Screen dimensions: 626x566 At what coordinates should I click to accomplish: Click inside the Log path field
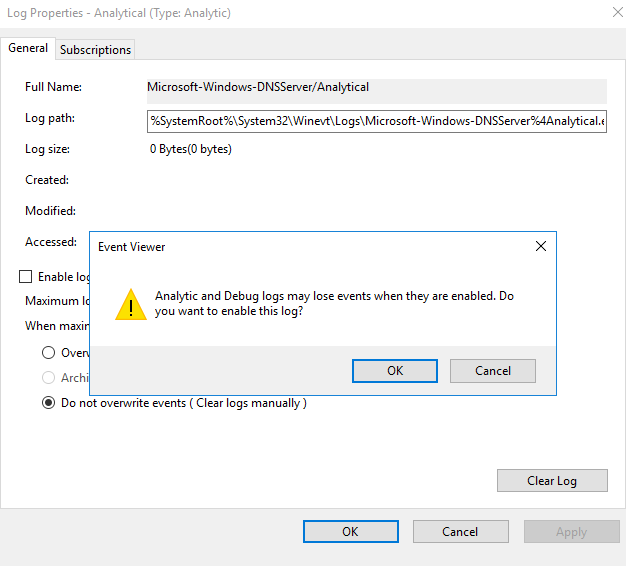pos(376,121)
